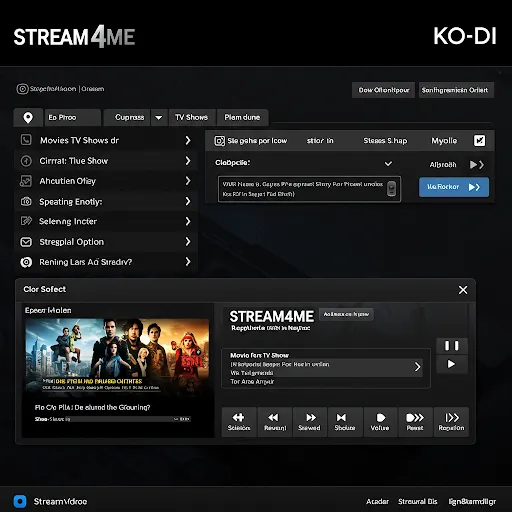Image resolution: width=512 pixels, height=512 pixels.
Task: Switch to the TV Shows tab
Action: click(x=192, y=117)
